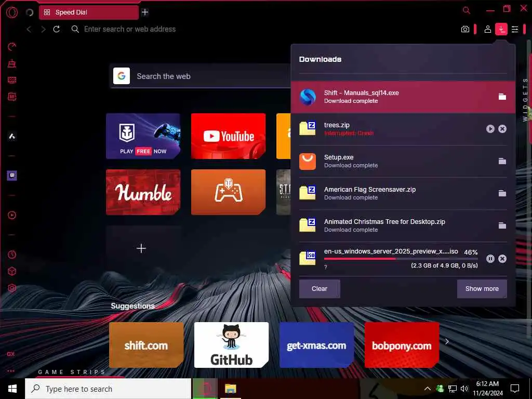Open the Shift - Manuals_sql14.exe download entry
The height and width of the screenshot is (399, 532).
pos(403,97)
